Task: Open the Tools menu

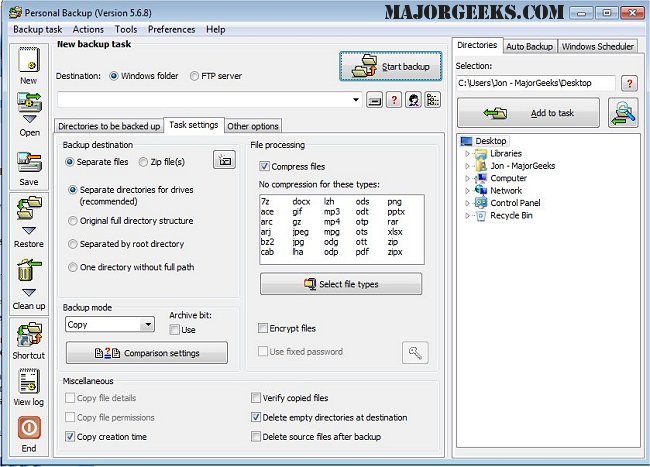Action: click(x=126, y=29)
